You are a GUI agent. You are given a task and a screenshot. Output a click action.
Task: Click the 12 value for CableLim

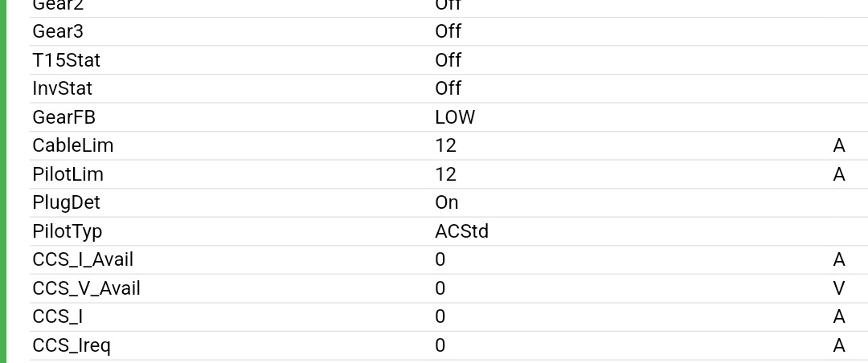(x=446, y=145)
